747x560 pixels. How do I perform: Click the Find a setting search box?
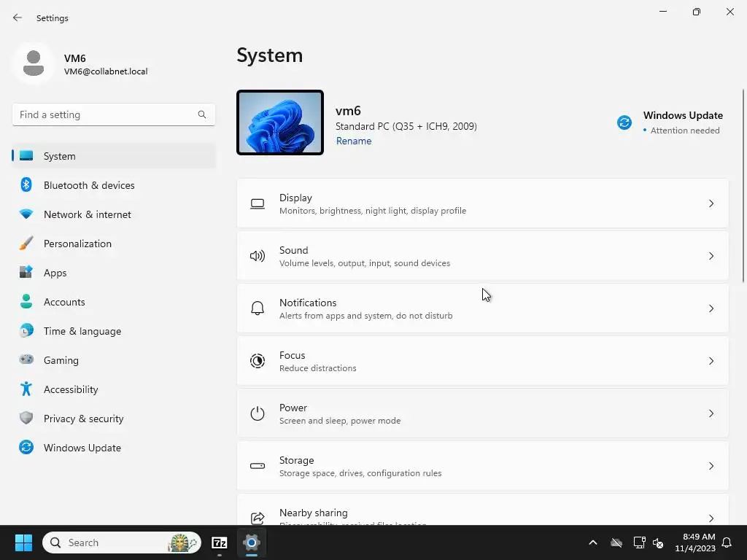[113, 114]
